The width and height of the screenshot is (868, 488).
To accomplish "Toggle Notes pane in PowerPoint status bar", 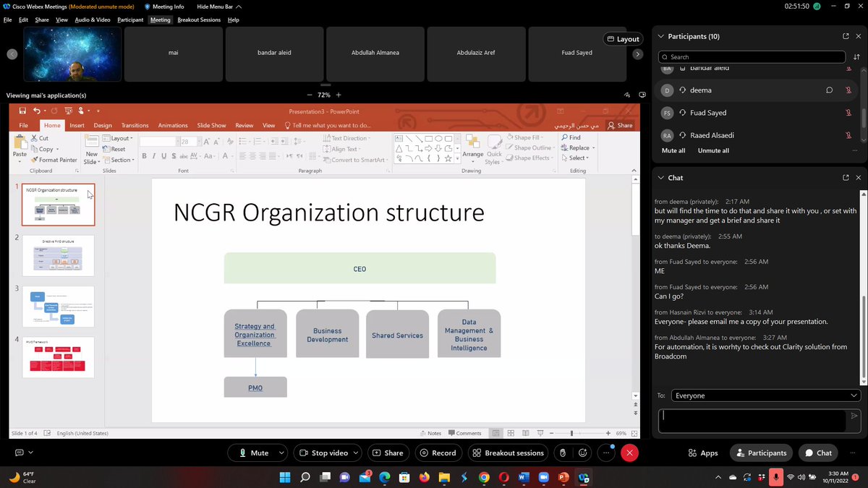I will 430,433.
